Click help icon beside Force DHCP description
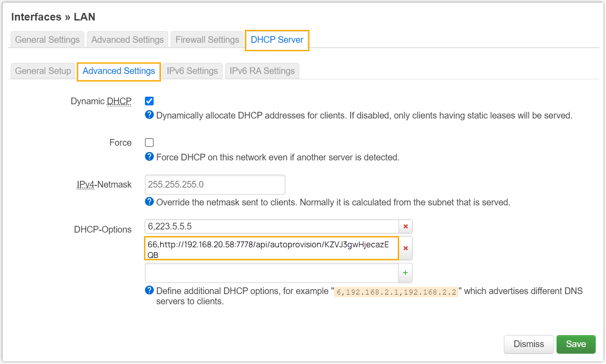Screen dimensions: 606x364 point(150,157)
